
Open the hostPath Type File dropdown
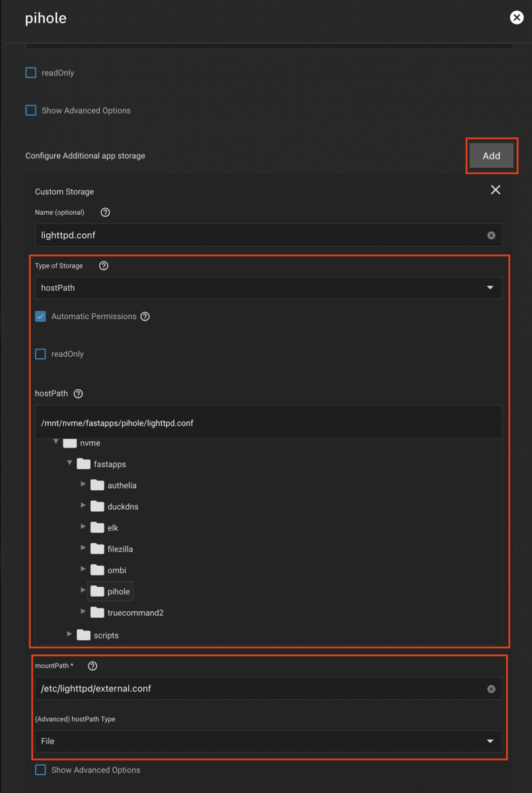pos(268,741)
